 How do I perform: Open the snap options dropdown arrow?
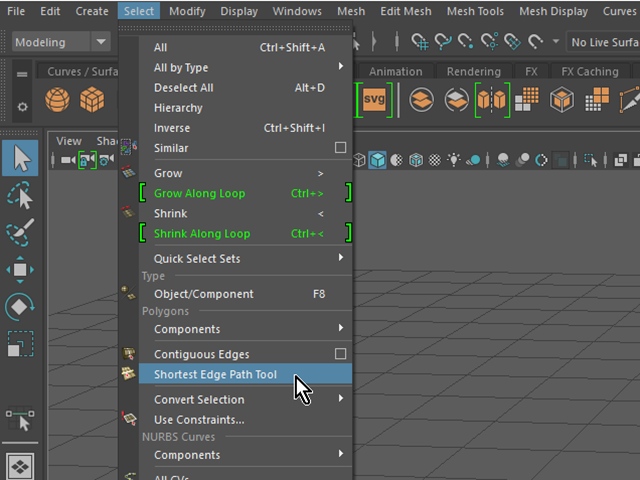pyautogui.click(x=556, y=41)
